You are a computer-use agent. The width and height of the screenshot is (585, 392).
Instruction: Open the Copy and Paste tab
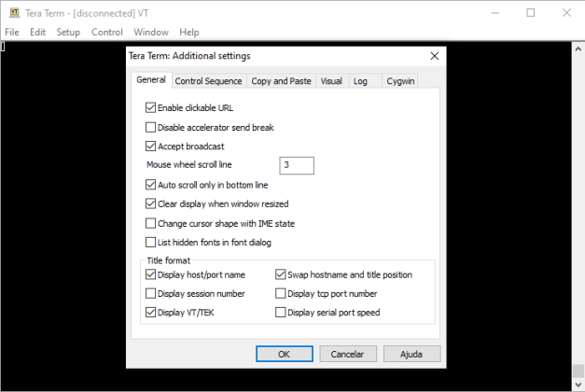click(x=281, y=81)
